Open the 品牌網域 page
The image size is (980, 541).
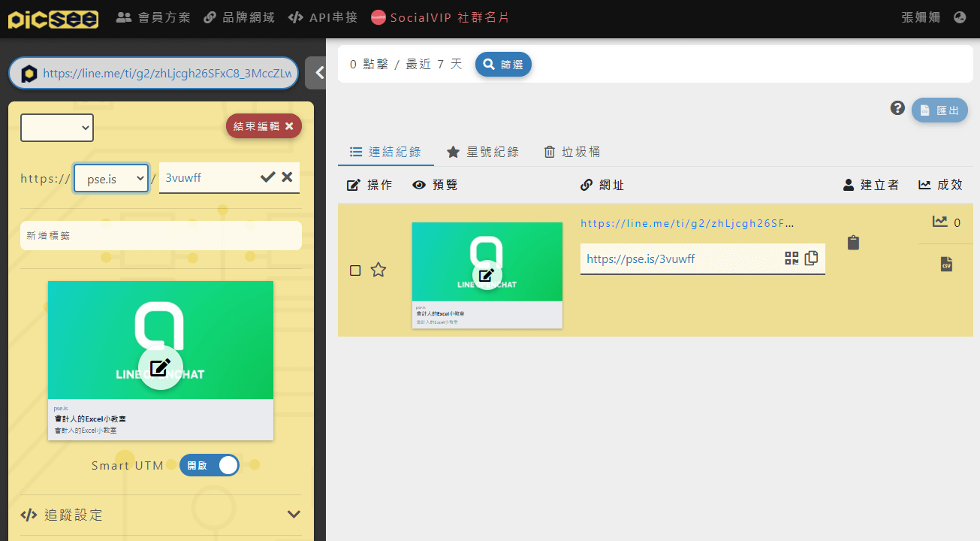[x=239, y=17]
